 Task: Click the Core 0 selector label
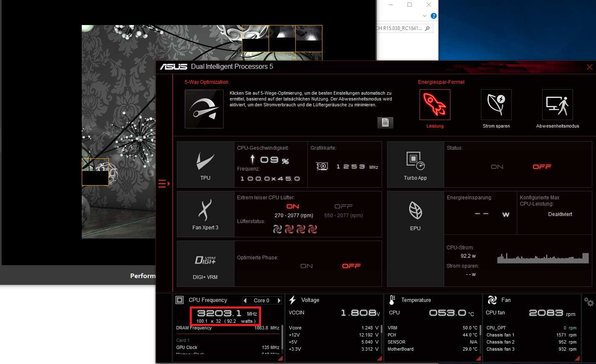262,300
